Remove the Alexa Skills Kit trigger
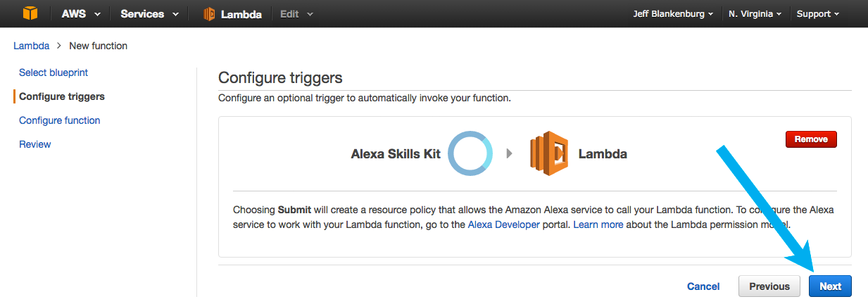Viewport: 868px width, 304px height. click(811, 139)
